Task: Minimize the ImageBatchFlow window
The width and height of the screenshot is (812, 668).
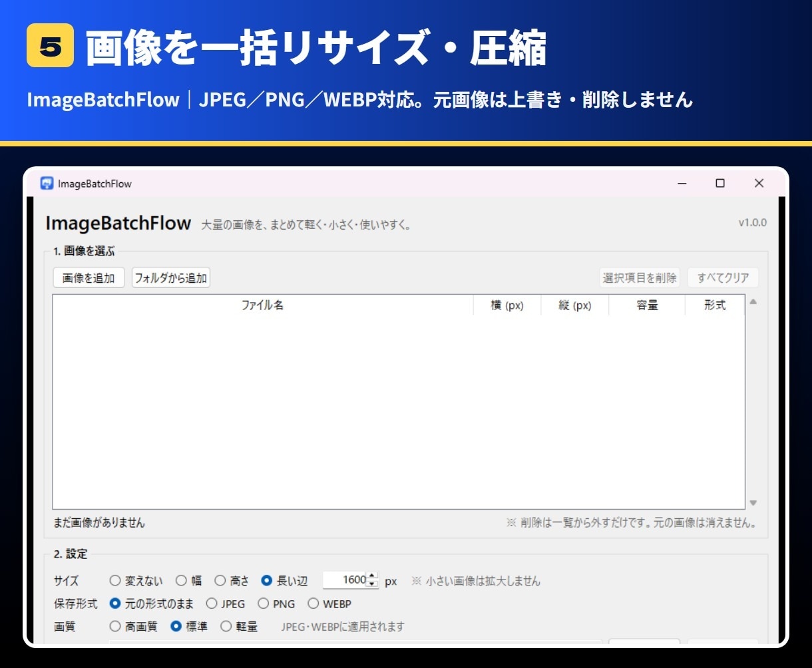Action: click(682, 184)
